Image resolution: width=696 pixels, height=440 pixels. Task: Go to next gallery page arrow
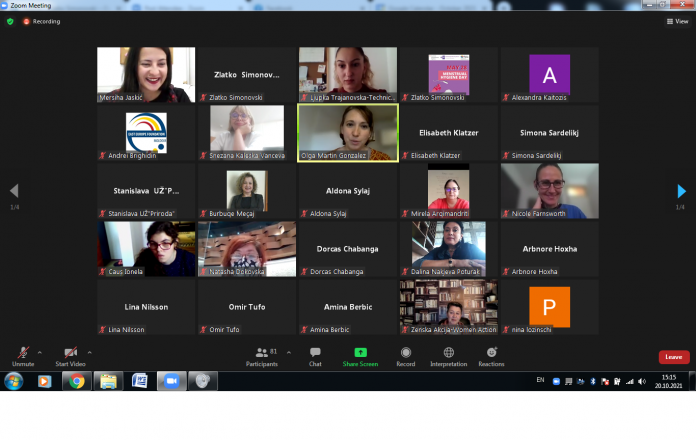click(x=681, y=191)
